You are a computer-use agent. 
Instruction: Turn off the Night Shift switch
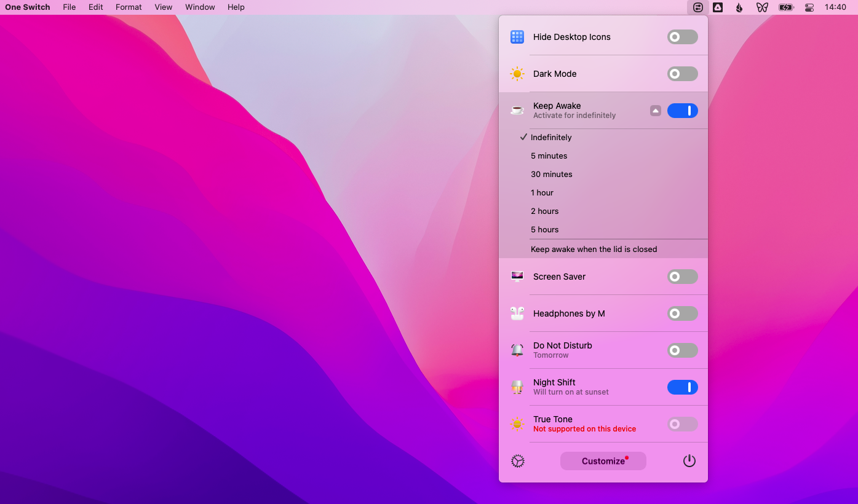click(x=683, y=387)
